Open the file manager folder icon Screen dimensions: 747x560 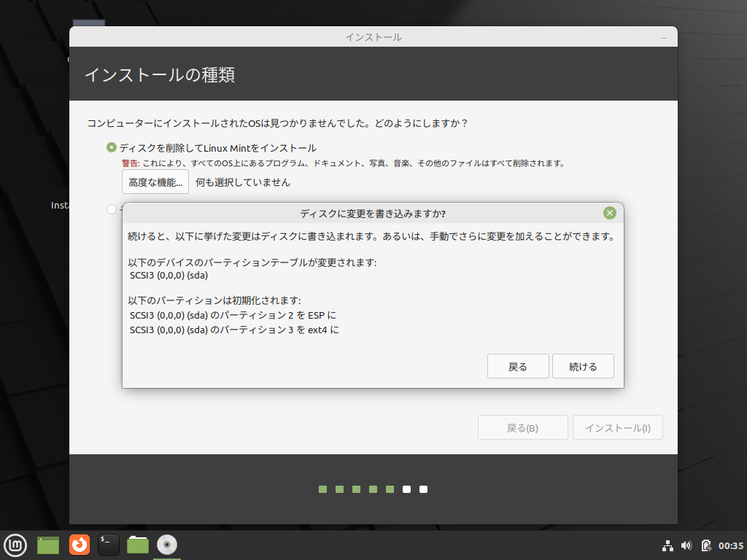coord(138,545)
